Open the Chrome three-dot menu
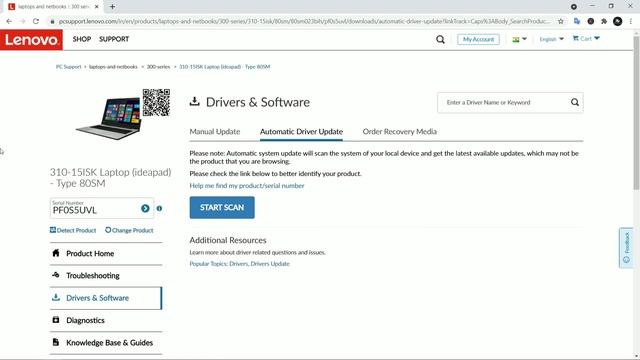This screenshot has height=360, width=640. 631,21
